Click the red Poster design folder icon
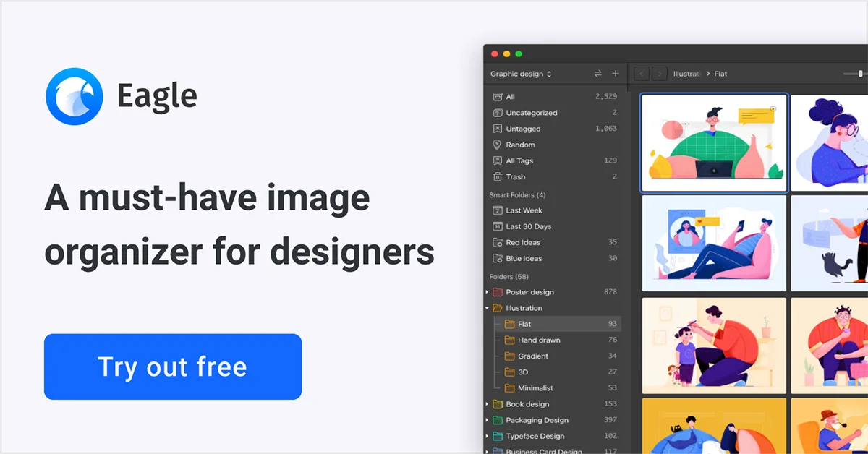The width and height of the screenshot is (868, 454). pos(497,292)
